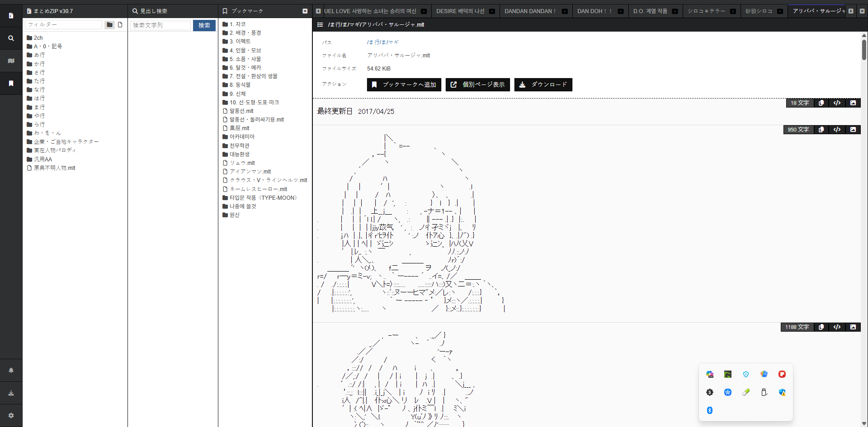Switch to the DANDAN DANDAN！ tab
Viewport: 868px width, 427px height.
click(530, 11)
